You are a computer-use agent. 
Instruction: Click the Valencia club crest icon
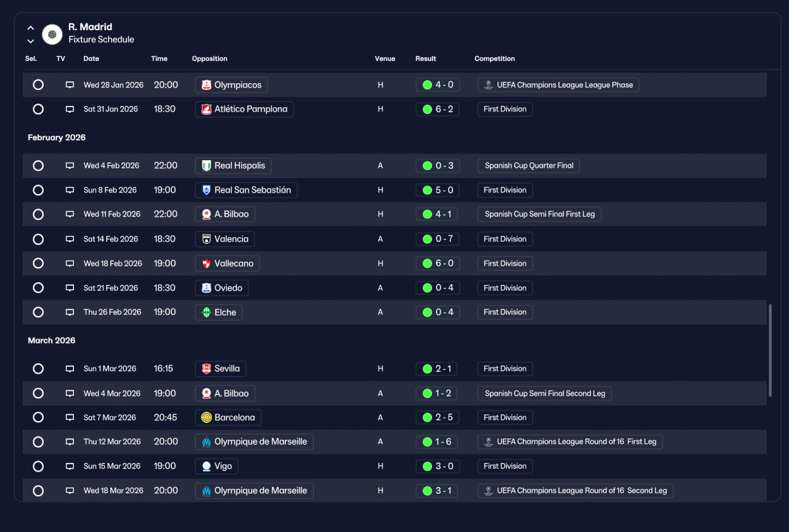point(206,239)
